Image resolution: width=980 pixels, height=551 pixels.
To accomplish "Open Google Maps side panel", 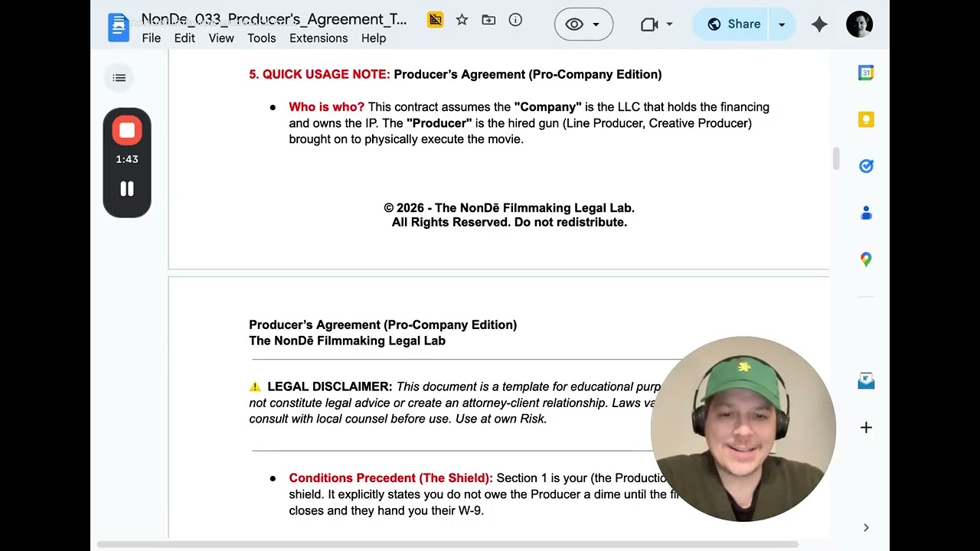I will [x=866, y=259].
